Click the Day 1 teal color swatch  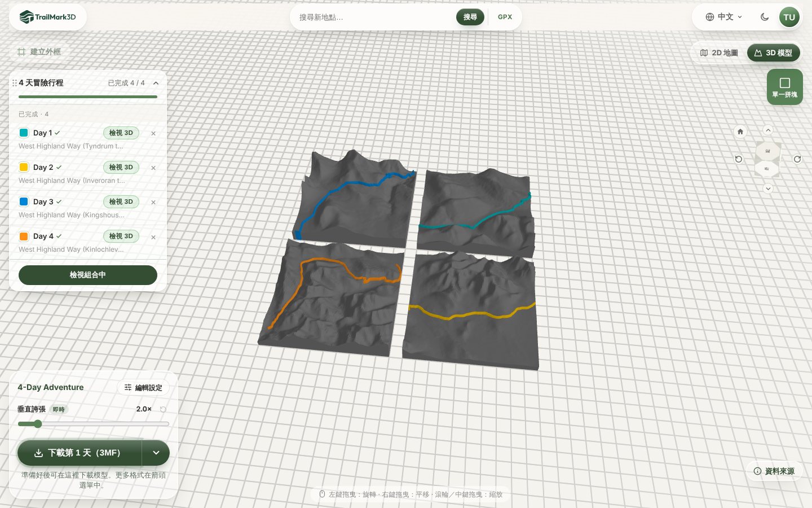click(x=24, y=133)
